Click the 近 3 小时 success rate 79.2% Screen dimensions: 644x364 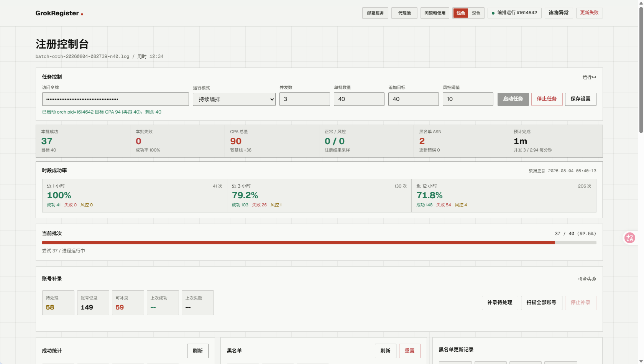tap(245, 195)
